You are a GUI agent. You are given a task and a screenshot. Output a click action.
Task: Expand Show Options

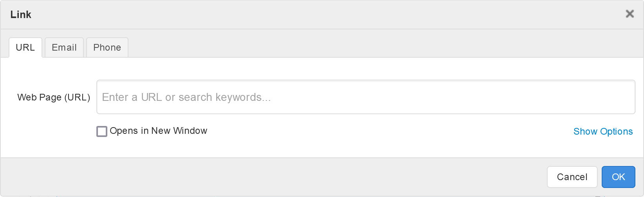603,131
